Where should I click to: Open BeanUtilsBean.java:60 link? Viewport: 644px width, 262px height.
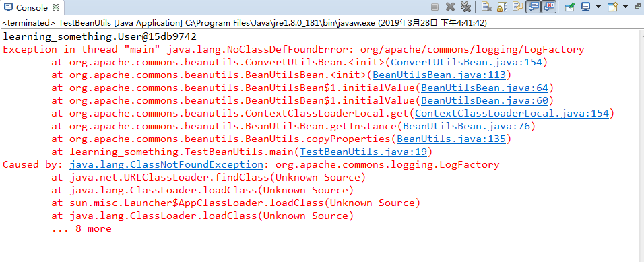(485, 100)
